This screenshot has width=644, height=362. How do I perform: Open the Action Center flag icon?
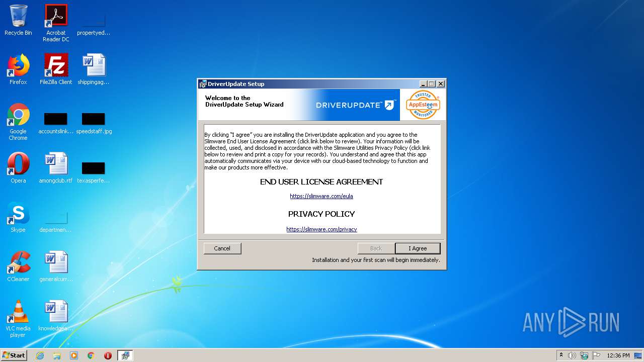(596, 355)
